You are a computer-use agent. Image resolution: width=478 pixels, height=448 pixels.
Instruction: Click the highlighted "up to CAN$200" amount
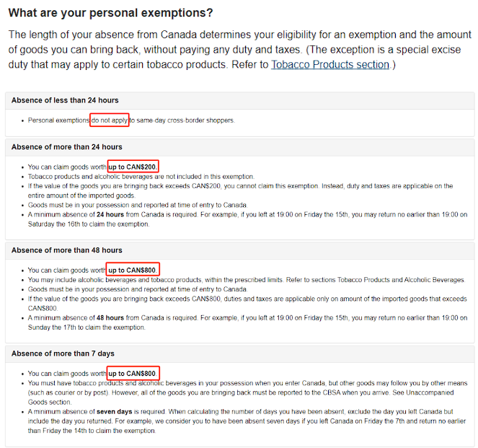tap(133, 167)
